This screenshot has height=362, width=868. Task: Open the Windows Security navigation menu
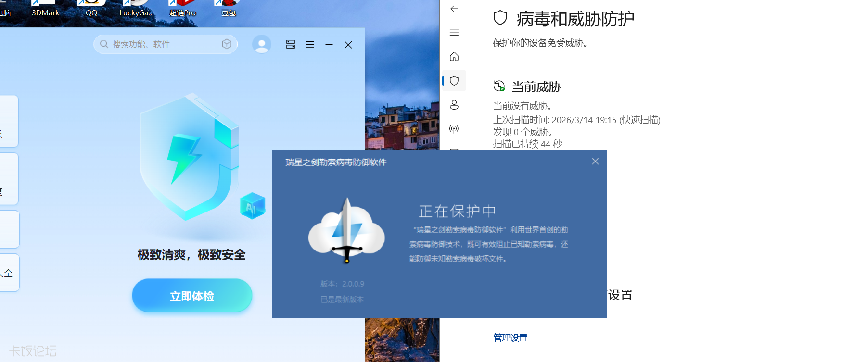[x=454, y=33]
